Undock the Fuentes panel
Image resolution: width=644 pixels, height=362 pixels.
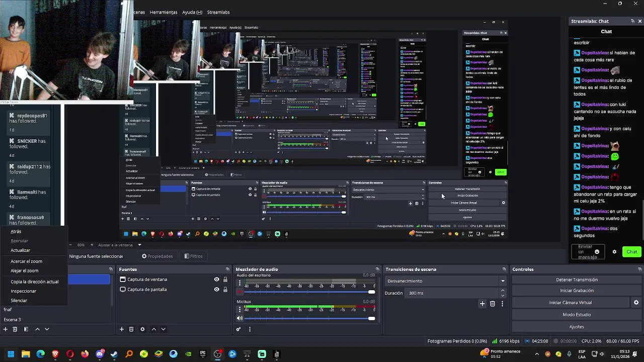point(227,269)
